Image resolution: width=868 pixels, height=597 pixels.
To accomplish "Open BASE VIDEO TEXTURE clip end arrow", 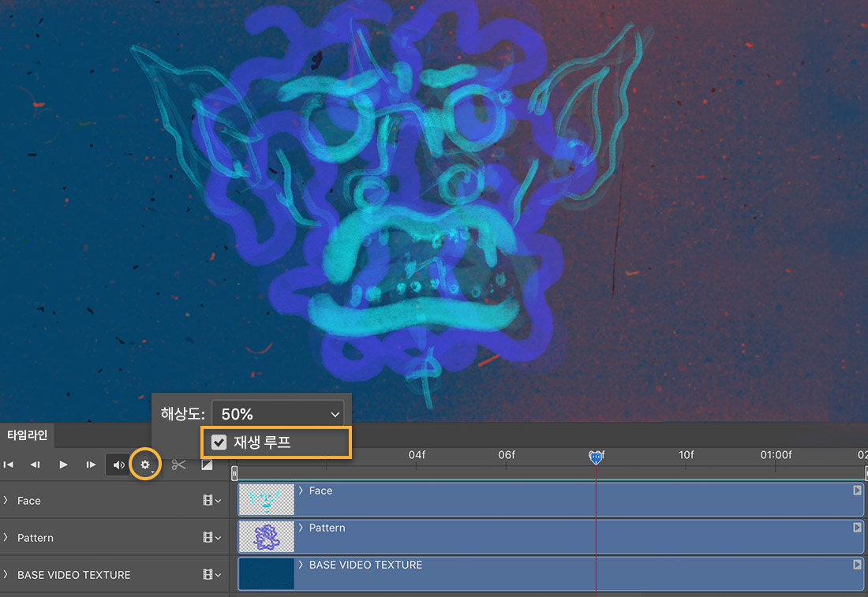I will tap(857, 565).
